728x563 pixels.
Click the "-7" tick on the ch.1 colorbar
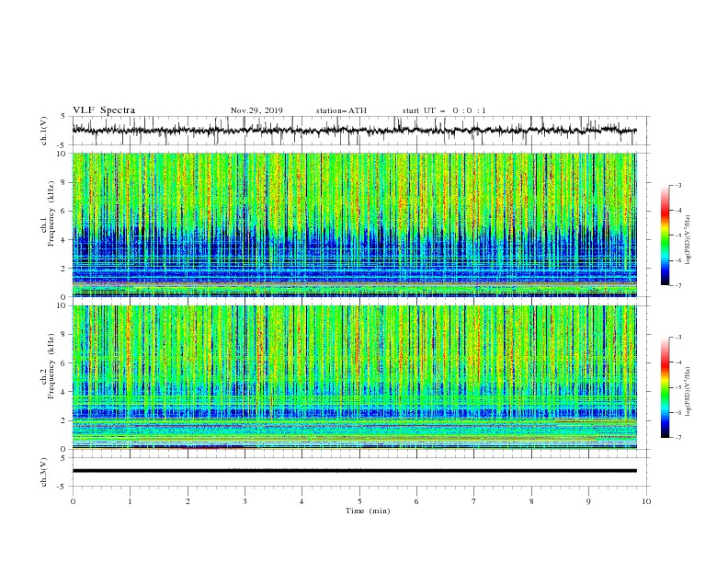pos(678,286)
